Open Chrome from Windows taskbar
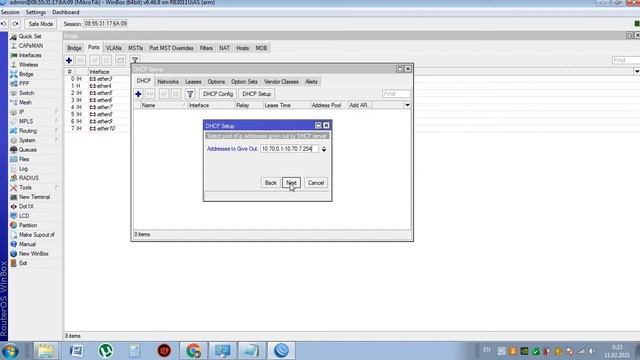 (193, 351)
